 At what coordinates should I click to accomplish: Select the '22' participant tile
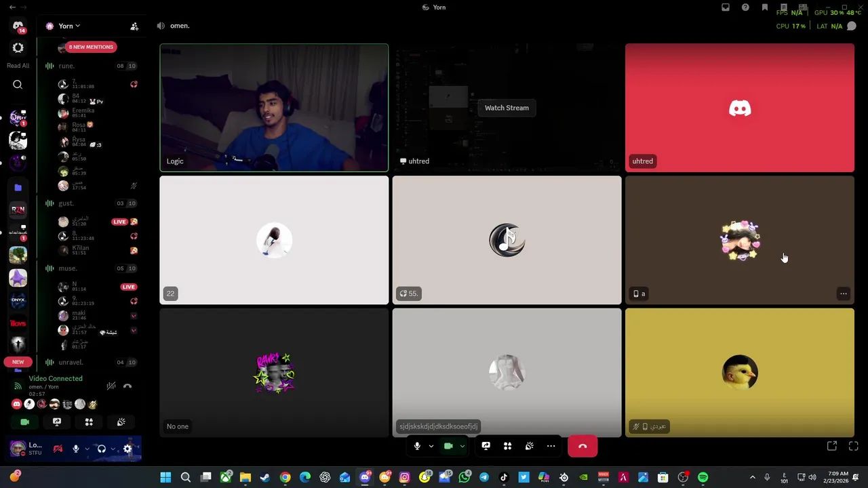[x=274, y=241]
